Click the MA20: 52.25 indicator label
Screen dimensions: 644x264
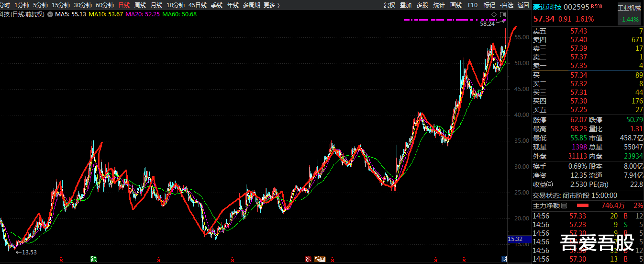[x=143, y=14]
